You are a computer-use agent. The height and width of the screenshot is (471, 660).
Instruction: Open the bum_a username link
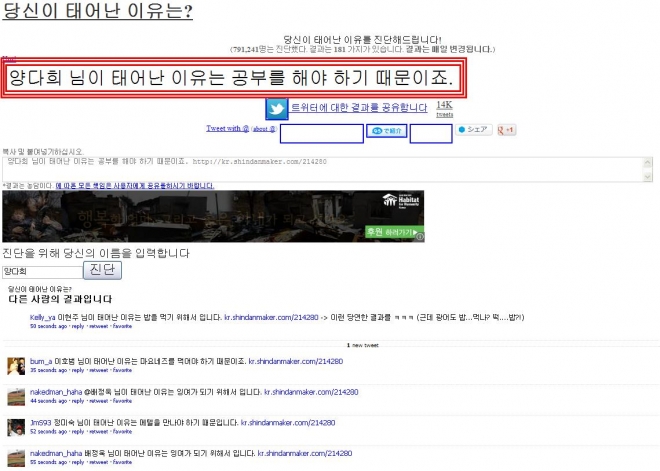pos(41,361)
